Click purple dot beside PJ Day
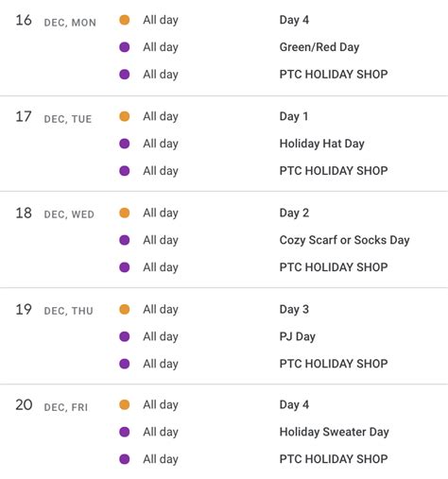This screenshot has width=448, height=479. [125, 336]
